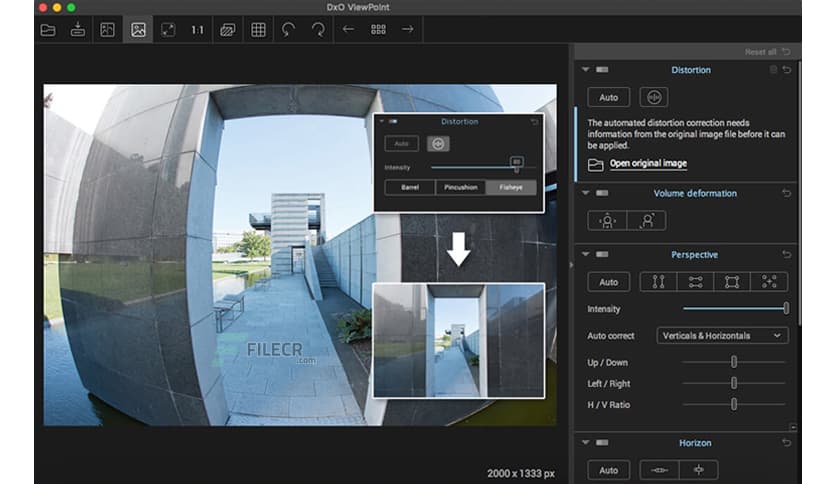This screenshot has height=484, width=836.
Task: Click the Perspective section title
Action: point(694,255)
